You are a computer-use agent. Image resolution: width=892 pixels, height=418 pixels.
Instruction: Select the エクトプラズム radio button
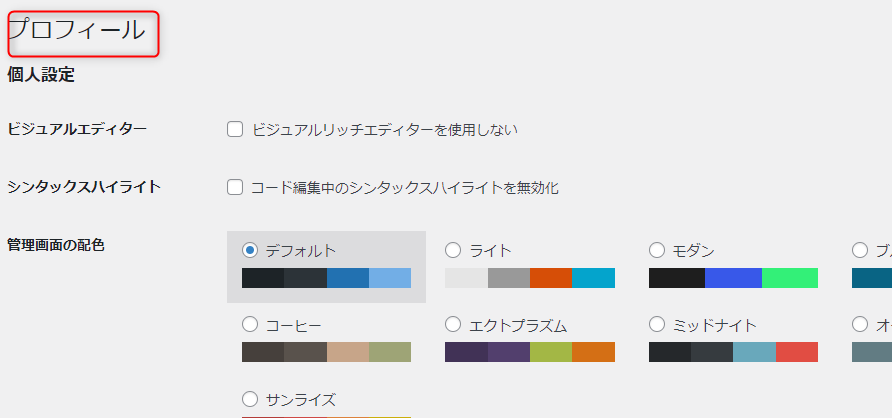click(x=453, y=324)
